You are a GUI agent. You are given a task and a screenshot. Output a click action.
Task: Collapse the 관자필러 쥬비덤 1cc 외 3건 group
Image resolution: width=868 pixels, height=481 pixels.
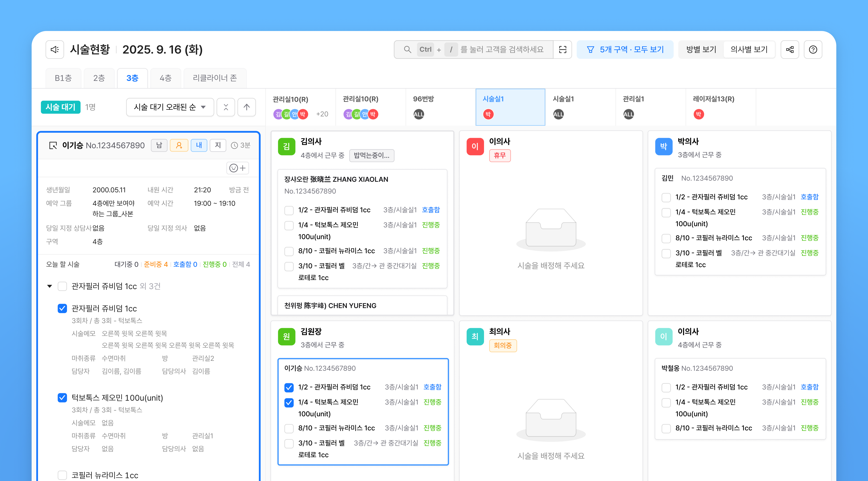(x=50, y=286)
